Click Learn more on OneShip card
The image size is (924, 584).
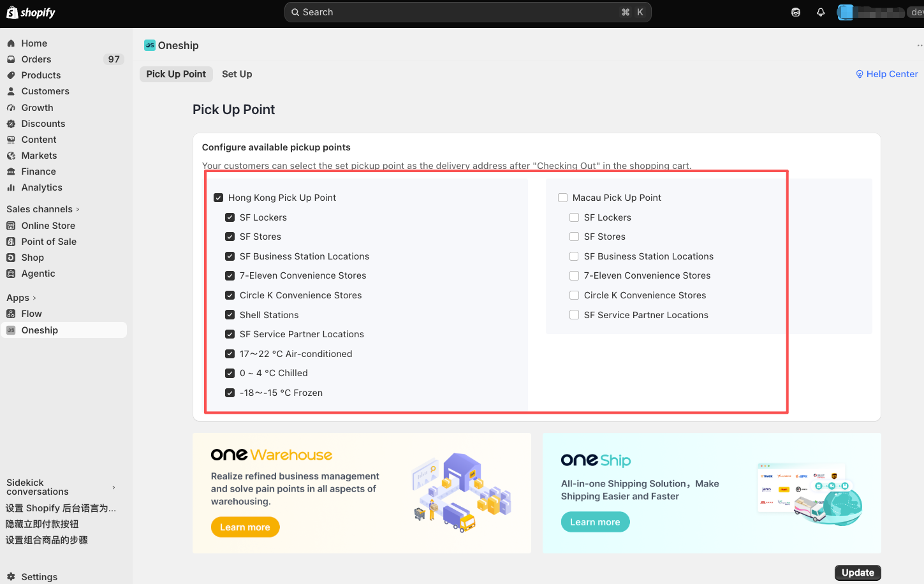coord(595,522)
